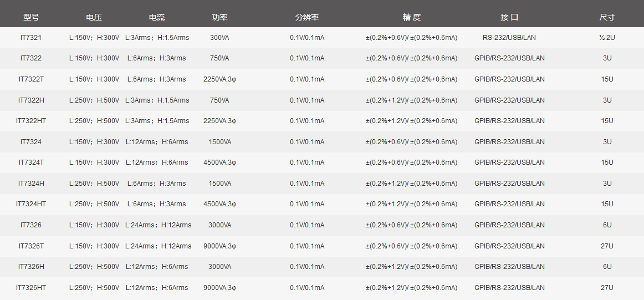Screen dimensions: 644x300
Task: Click GPIB/RS-232/USB/LAN interface in IT7322 row
Action: pos(509,58)
